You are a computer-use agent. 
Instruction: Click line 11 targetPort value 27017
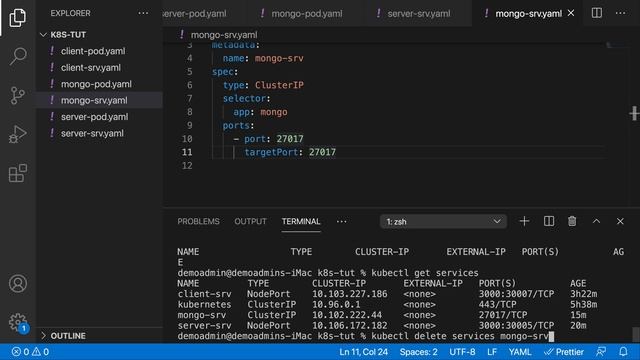[322, 152]
